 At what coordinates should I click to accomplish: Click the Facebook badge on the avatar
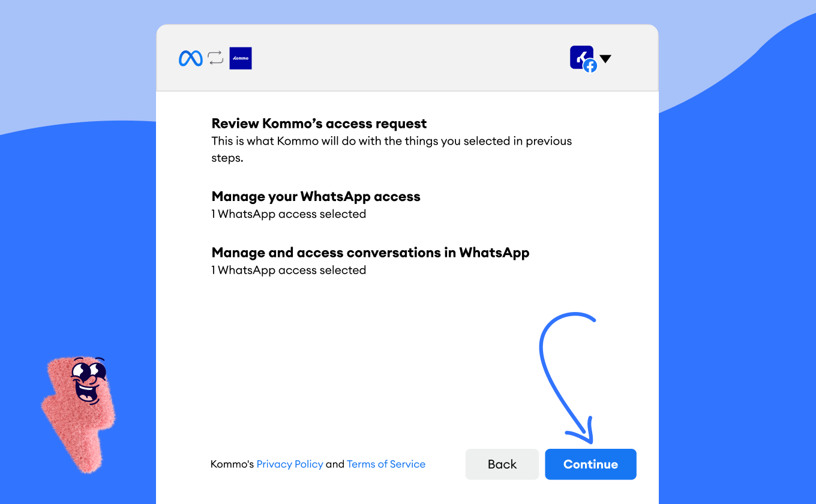point(590,66)
